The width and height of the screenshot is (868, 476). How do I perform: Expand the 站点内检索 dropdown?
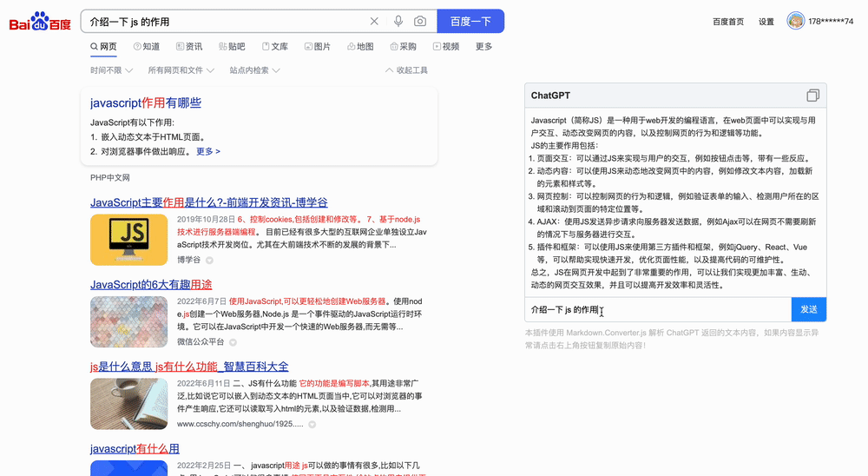254,70
